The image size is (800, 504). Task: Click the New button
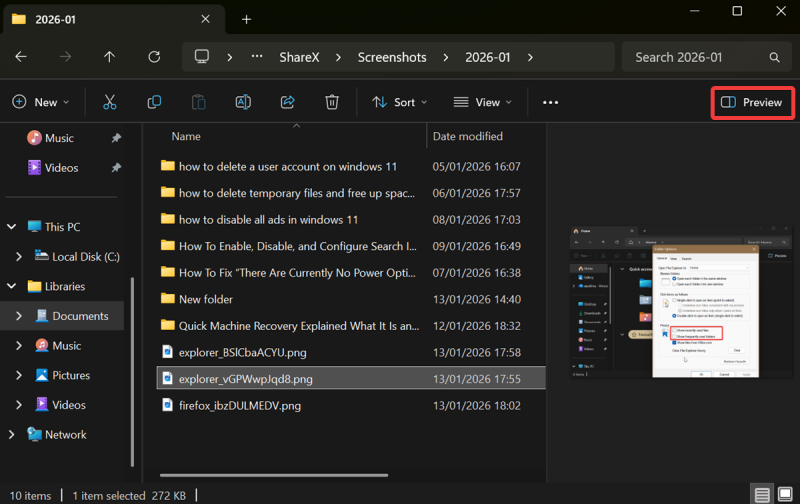tap(40, 102)
